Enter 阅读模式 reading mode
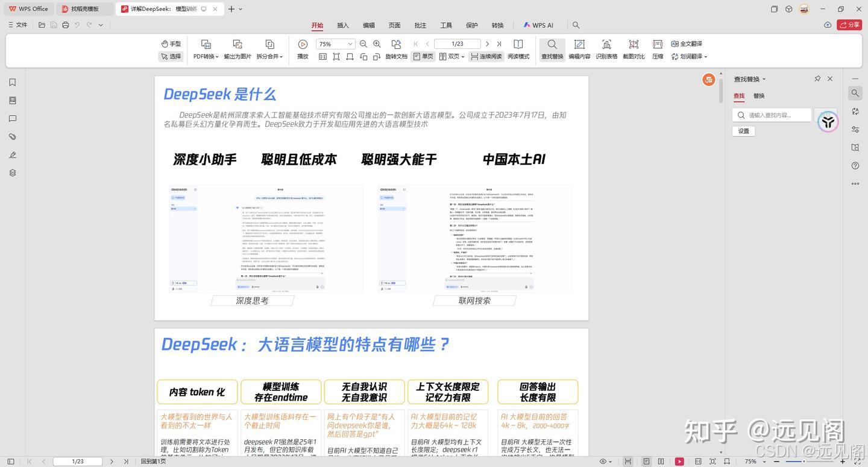Screen dimensions: 868x467 (518, 49)
